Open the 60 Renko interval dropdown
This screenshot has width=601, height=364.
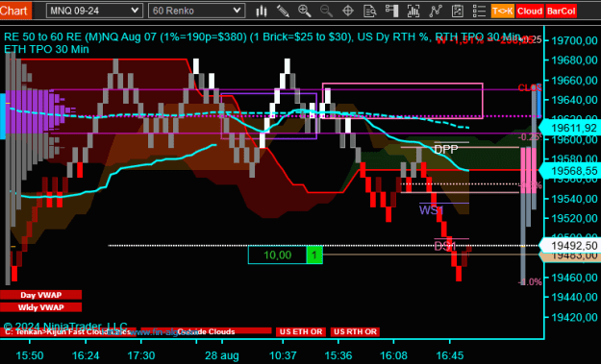click(196, 11)
